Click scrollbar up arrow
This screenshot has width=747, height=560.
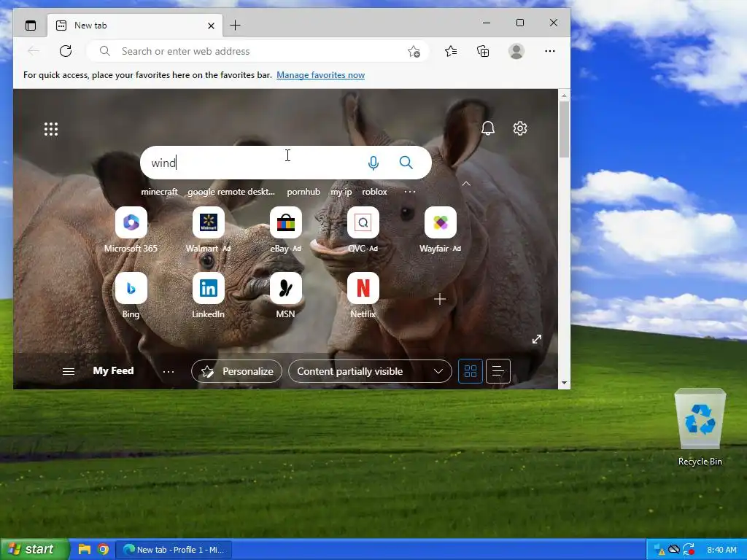[x=564, y=96]
